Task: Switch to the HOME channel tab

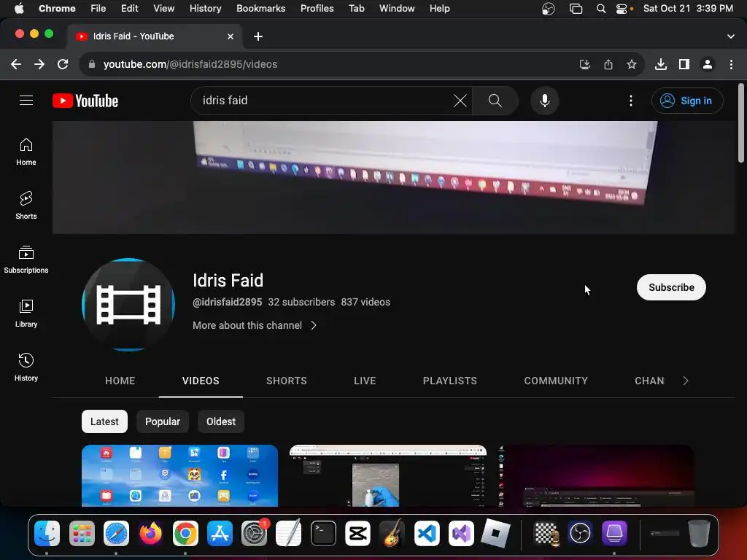Action: pyautogui.click(x=120, y=381)
